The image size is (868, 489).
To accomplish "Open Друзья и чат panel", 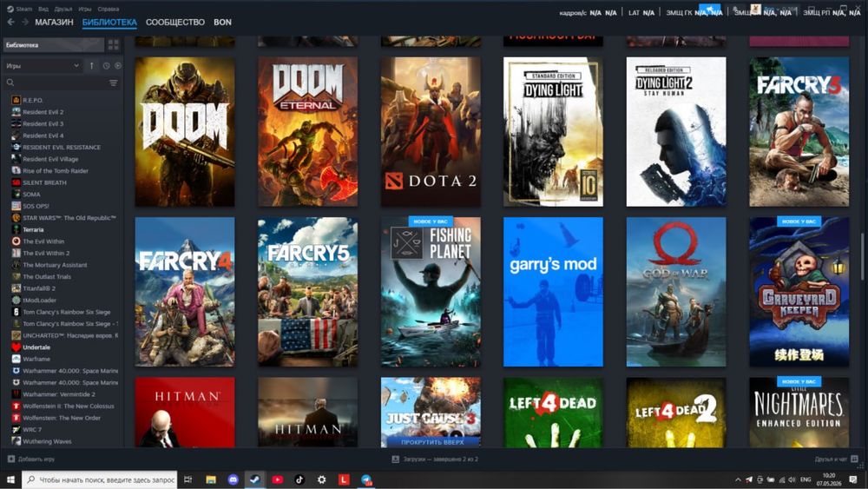I will [x=836, y=459].
